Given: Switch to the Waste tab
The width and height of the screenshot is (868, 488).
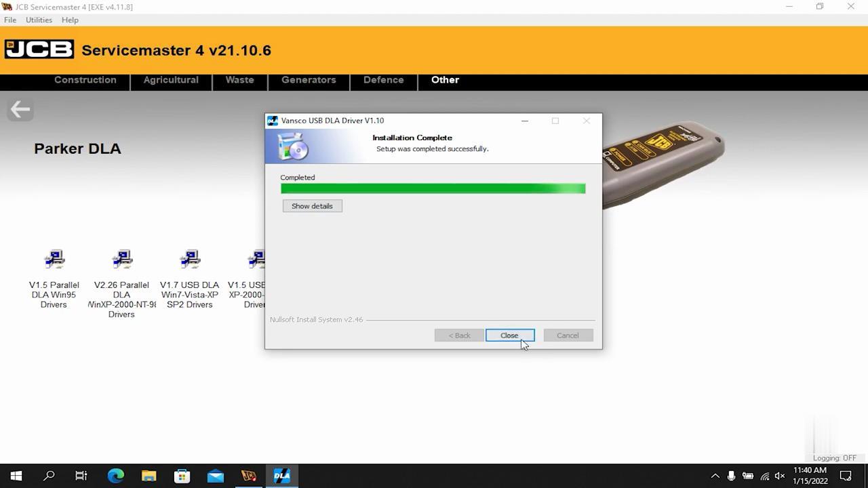Looking at the screenshot, I should (x=239, y=80).
